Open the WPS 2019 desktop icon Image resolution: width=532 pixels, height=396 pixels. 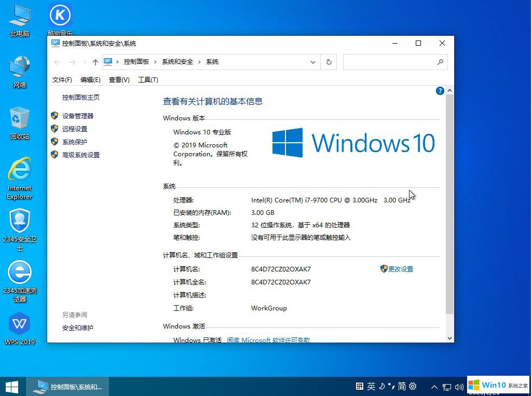20,329
